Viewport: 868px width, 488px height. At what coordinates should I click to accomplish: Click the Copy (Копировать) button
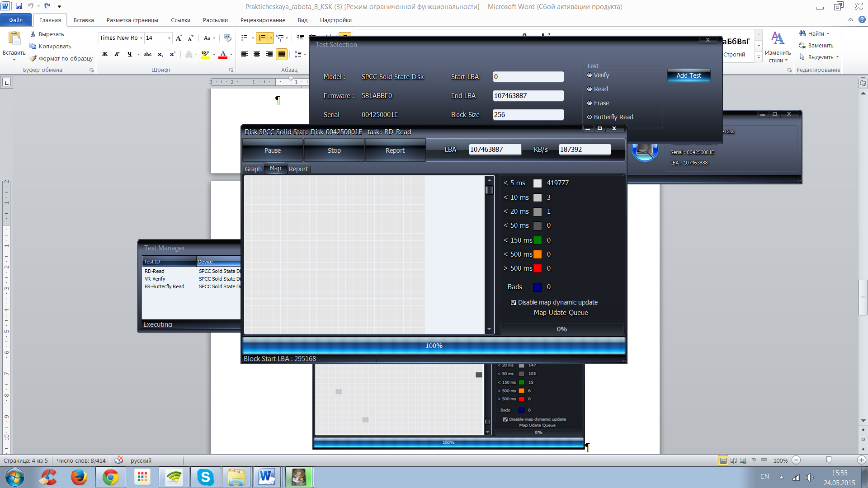[x=51, y=47]
